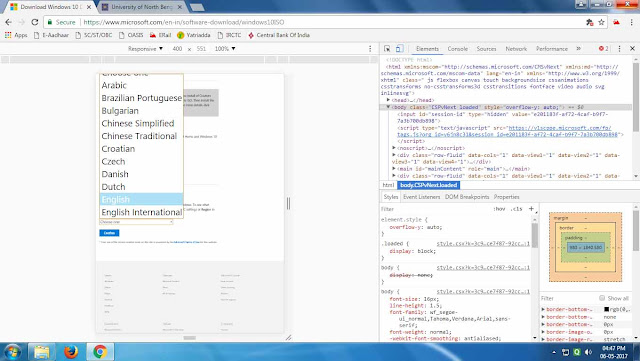Switch to Performance tab

coord(552,49)
